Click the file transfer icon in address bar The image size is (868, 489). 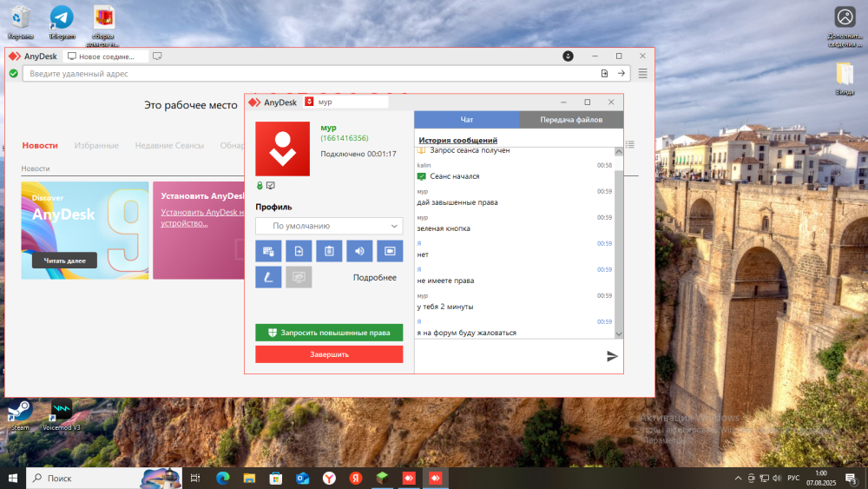(x=604, y=74)
